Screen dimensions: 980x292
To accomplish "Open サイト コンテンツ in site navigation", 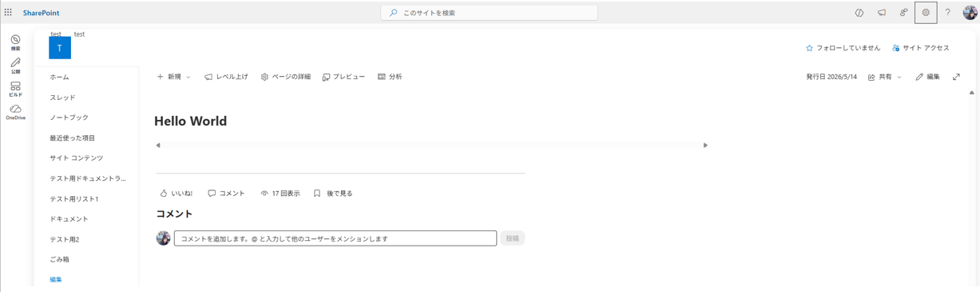I will pyautogui.click(x=76, y=158).
